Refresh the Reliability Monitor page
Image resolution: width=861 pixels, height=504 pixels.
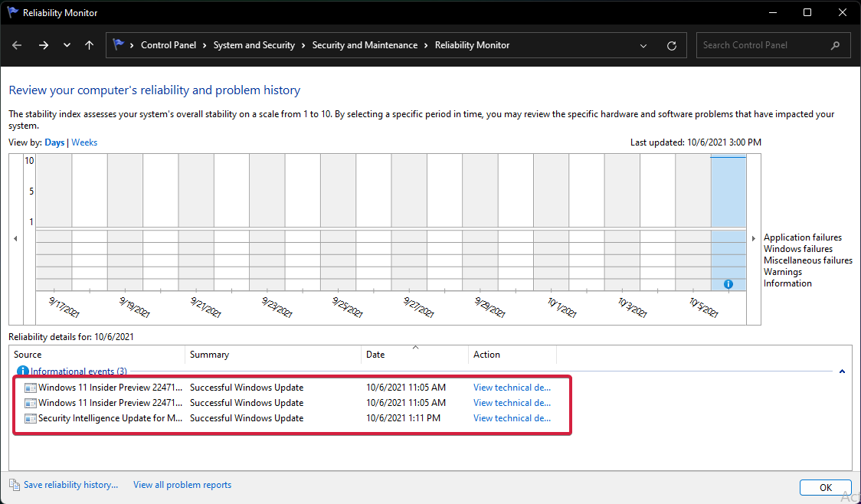[672, 45]
